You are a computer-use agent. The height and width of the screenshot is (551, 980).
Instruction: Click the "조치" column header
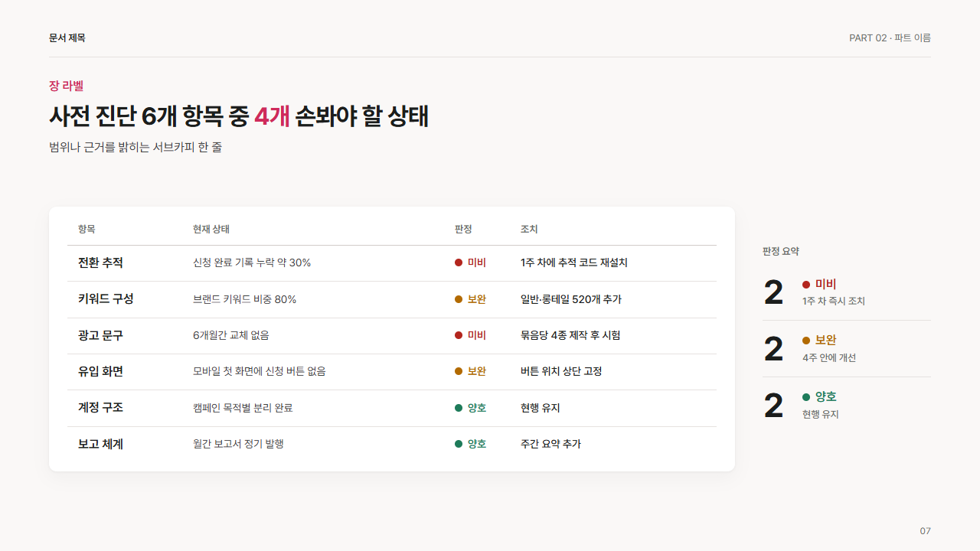coord(529,229)
